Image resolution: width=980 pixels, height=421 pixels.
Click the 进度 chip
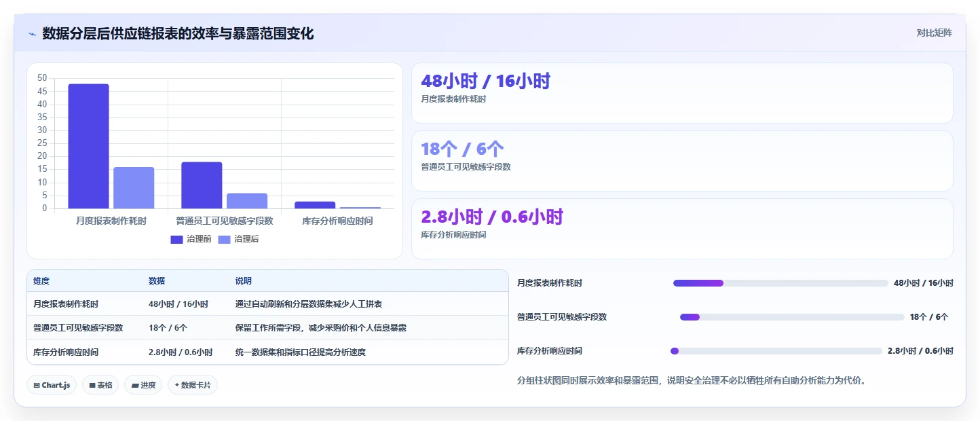tap(143, 385)
